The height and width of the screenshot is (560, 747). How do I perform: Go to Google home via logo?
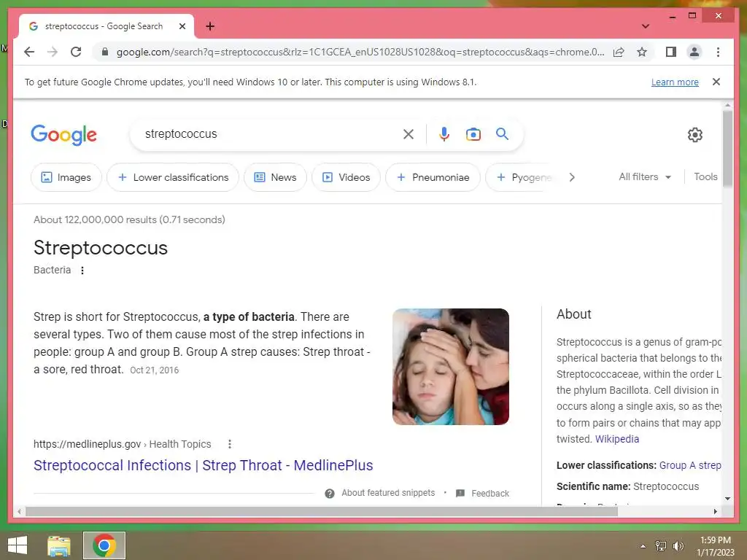coord(64,135)
